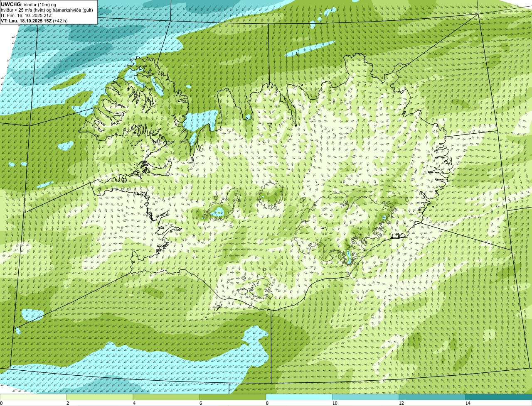Click the 'IT: Fim. 16. 10. 2025 21Z' line
Screen dimensions: 532x406
click(x=27, y=15)
